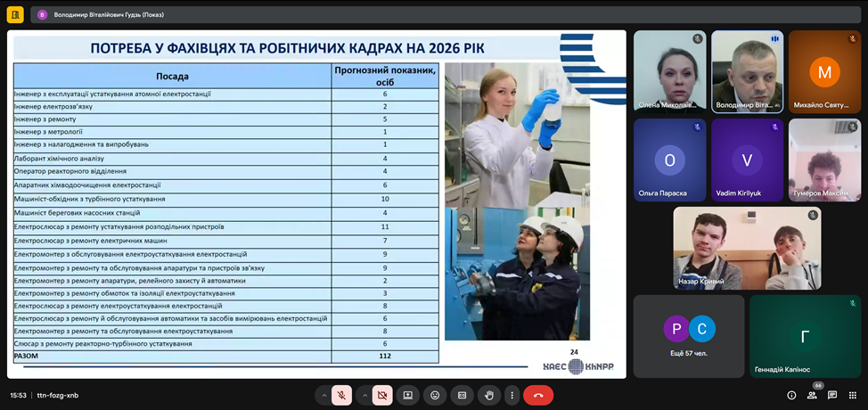Screen dimensions: 868x410
Task: Select Ольга Параска participant tile
Action: (669, 161)
